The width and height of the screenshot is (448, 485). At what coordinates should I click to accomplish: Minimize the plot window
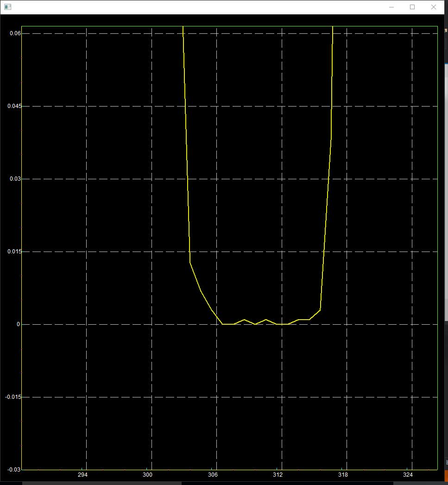point(391,7)
